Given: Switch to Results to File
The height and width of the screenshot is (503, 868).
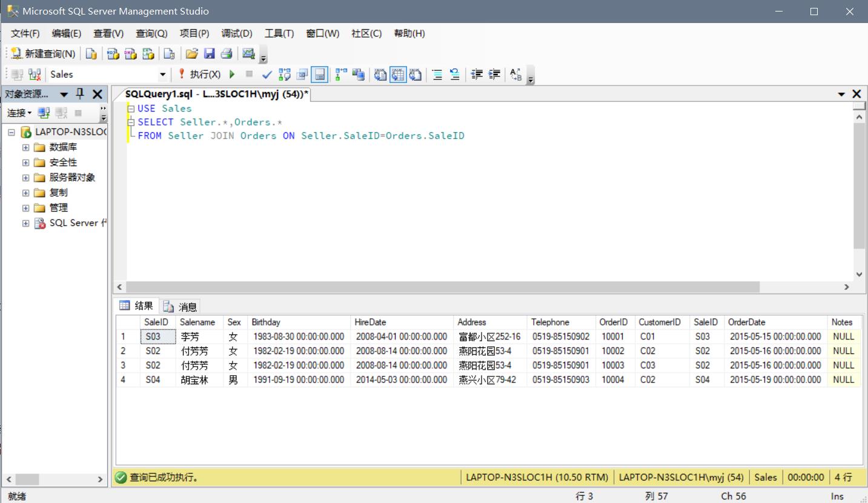Looking at the screenshot, I should (416, 75).
